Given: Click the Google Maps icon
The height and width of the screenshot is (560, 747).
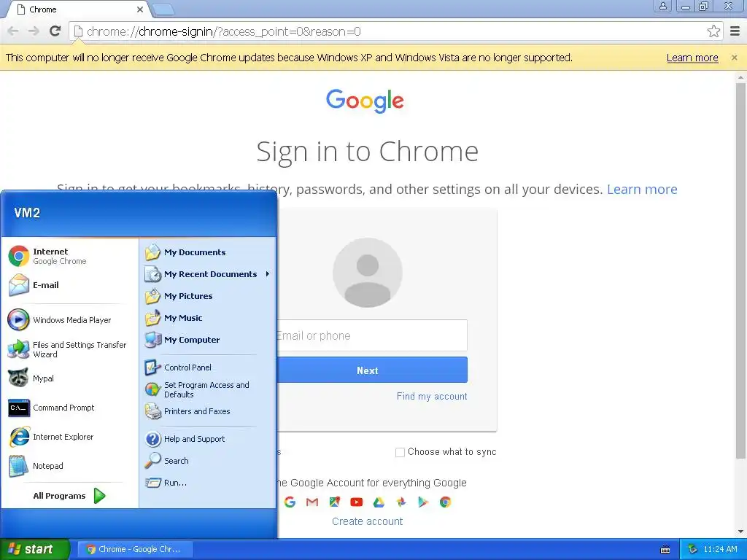Looking at the screenshot, I should (334, 502).
